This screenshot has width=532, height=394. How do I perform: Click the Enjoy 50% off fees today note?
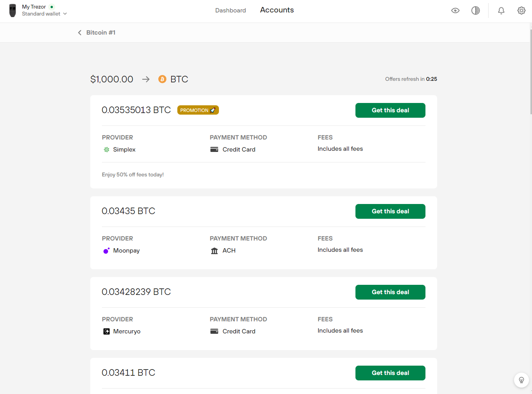pyautogui.click(x=133, y=175)
